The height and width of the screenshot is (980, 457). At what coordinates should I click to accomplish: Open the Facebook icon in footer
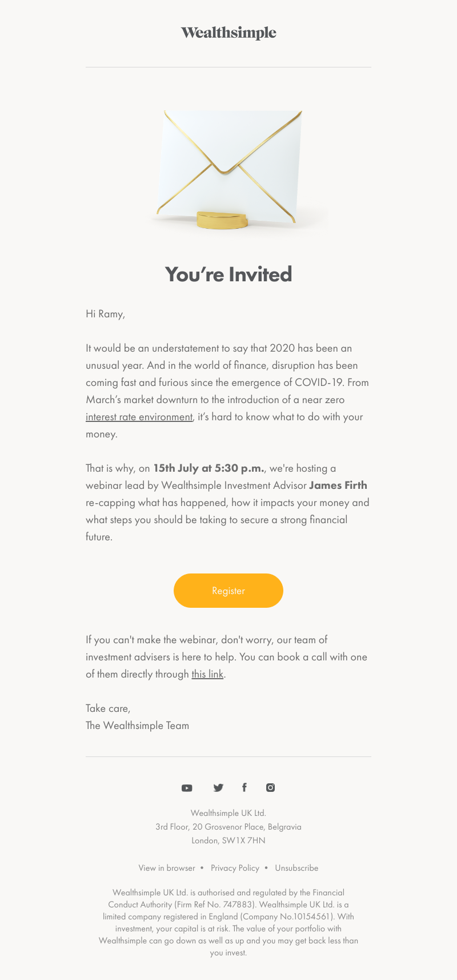click(x=244, y=787)
